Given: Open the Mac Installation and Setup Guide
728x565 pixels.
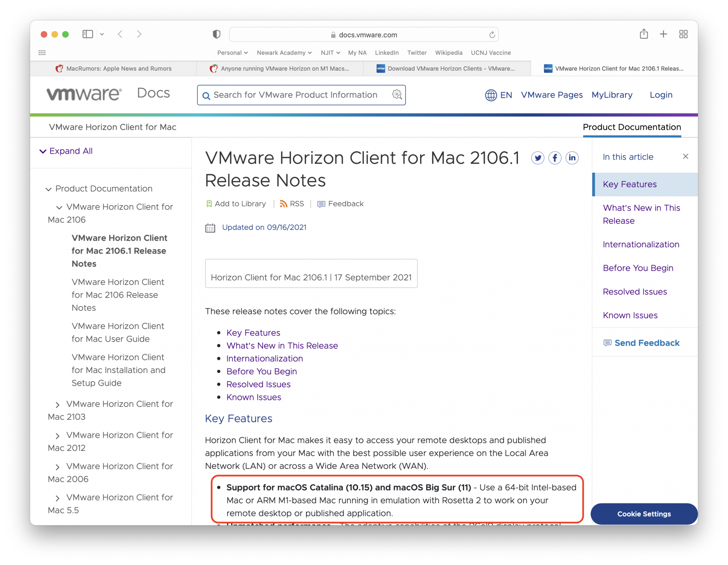Looking at the screenshot, I should [x=119, y=370].
